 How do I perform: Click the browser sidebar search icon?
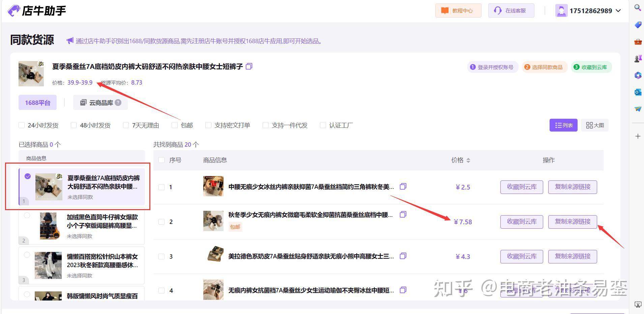638,7
